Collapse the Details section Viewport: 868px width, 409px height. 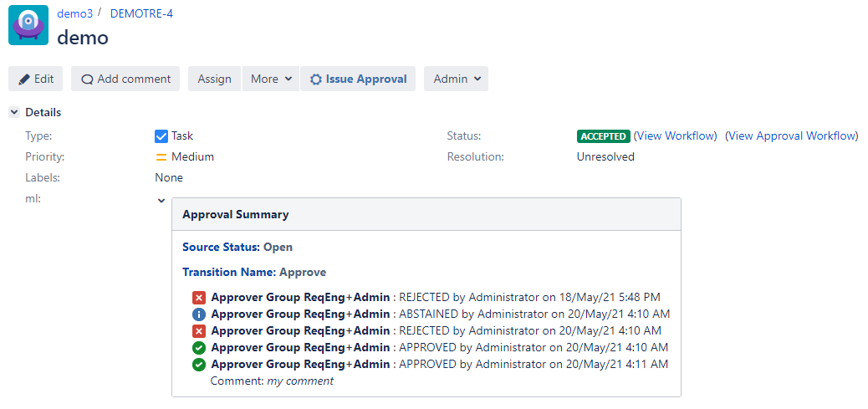pyautogui.click(x=14, y=113)
